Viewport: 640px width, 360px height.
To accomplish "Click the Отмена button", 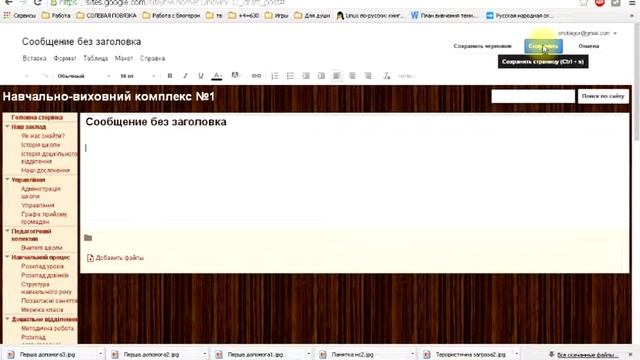I will [589, 46].
